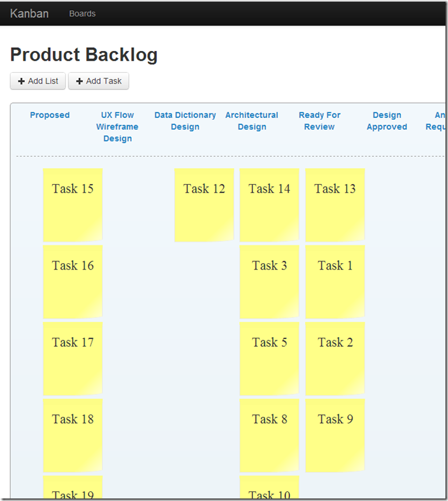Select the Data Dictionary Design header
The width and height of the screenshot is (448, 501).
tap(185, 120)
